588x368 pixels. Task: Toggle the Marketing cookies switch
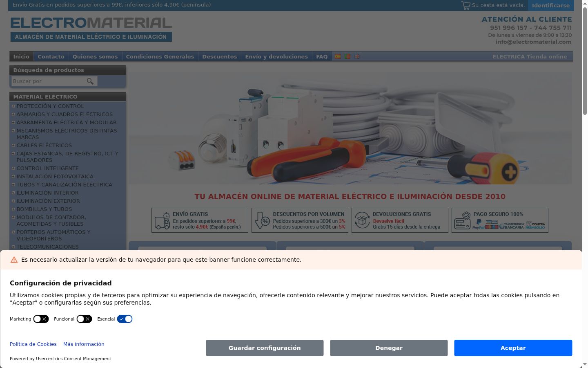(41, 319)
